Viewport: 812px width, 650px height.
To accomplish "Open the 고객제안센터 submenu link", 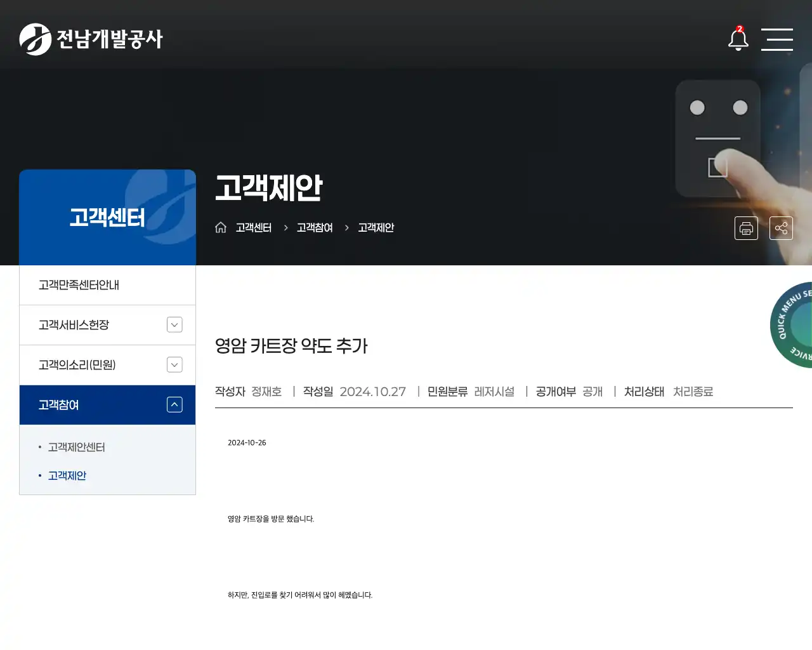I will (x=77, y=447).
